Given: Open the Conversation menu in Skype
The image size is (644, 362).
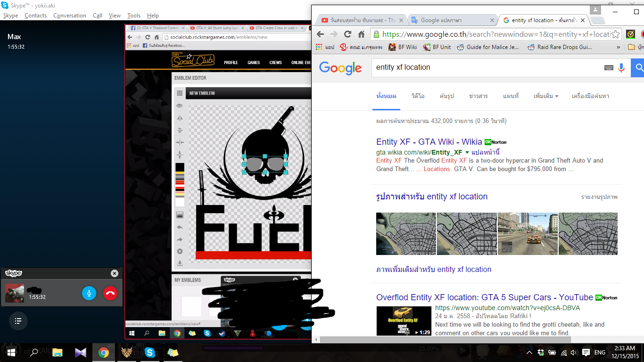Looking at the screenshot, I should pyautogui.click(x=70, y=16).
